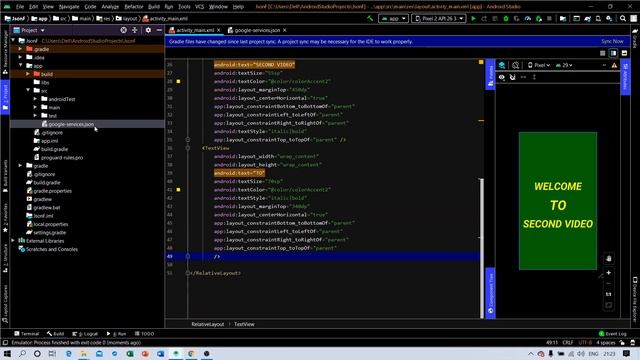This screenshot has width=640, height=360.
Task: Open Logcat tool window button
Action: [x=85, y=333]
